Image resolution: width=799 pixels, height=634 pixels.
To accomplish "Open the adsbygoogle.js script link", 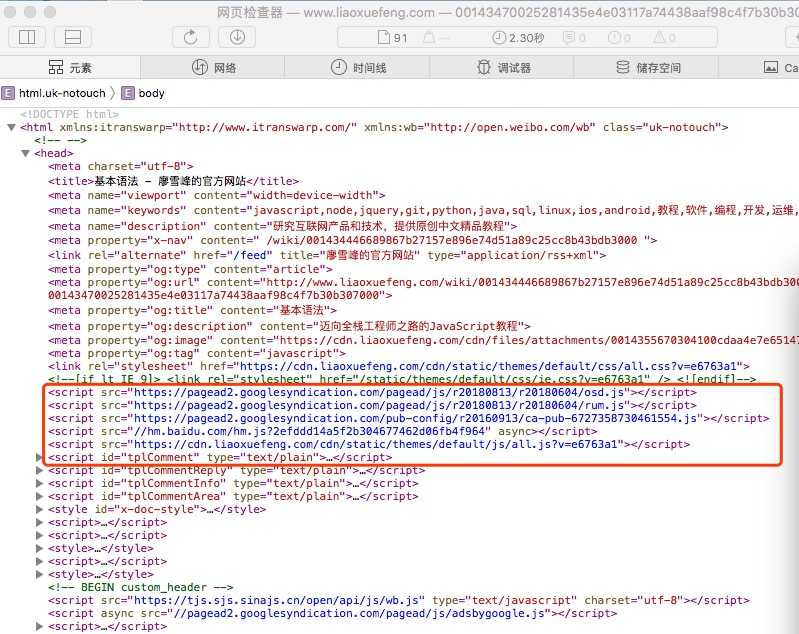I will tap(359, 613).
